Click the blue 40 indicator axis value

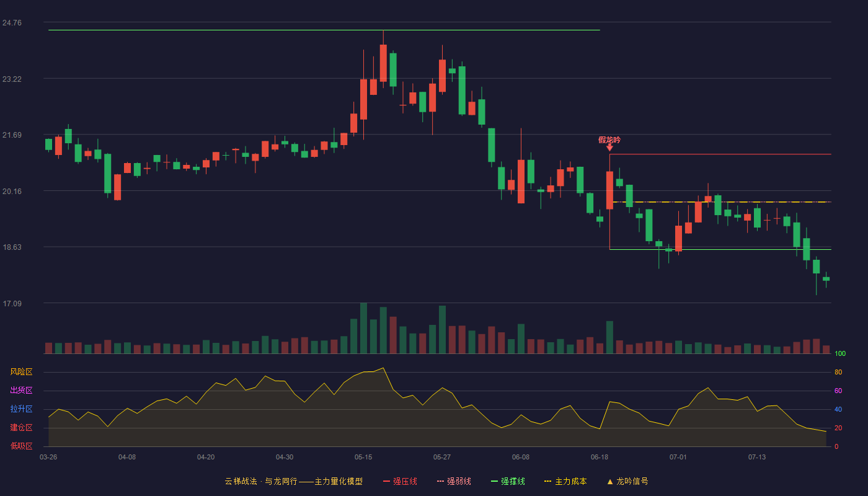838,410
